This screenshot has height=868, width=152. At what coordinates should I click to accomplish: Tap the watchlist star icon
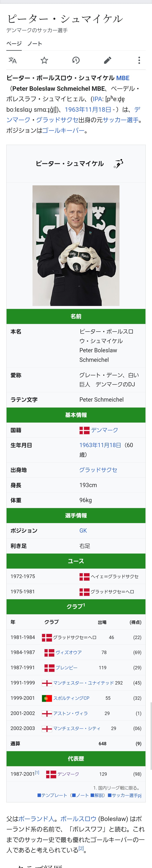[x=44, y=60]
